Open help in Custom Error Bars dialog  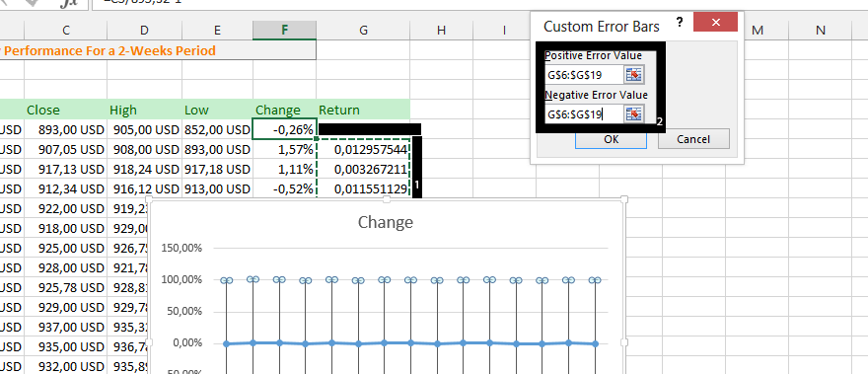point(680,23)
